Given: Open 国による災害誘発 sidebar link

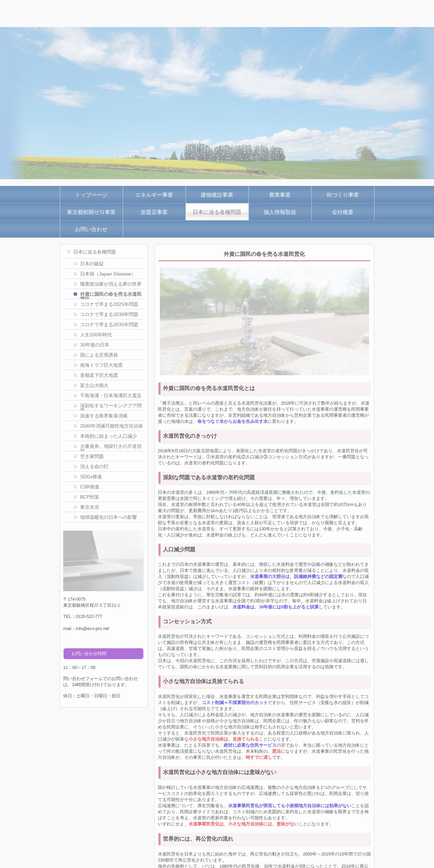Looking at the screenshot, I should 104,355.
